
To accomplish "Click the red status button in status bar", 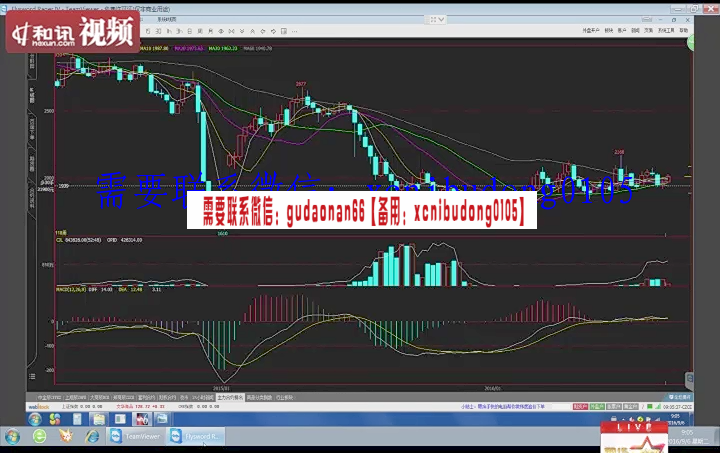I will point(580,407).
